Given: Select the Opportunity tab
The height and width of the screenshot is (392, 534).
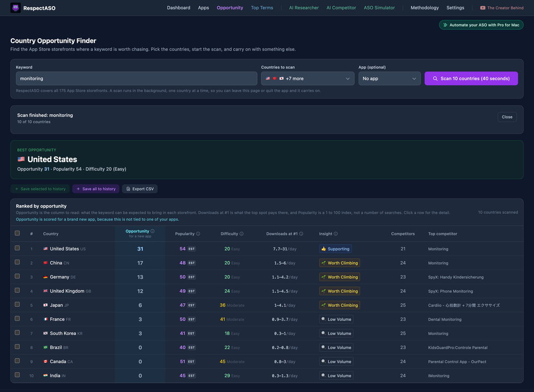Looking at the screenshot, I should click(x=230, y=8).
